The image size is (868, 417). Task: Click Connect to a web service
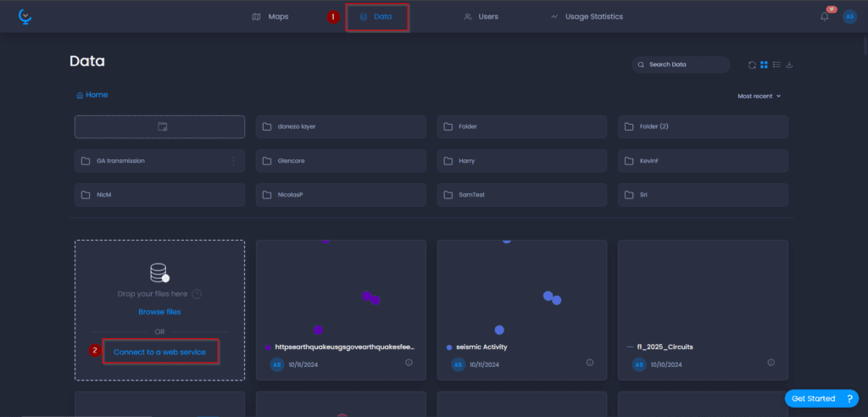160,353
